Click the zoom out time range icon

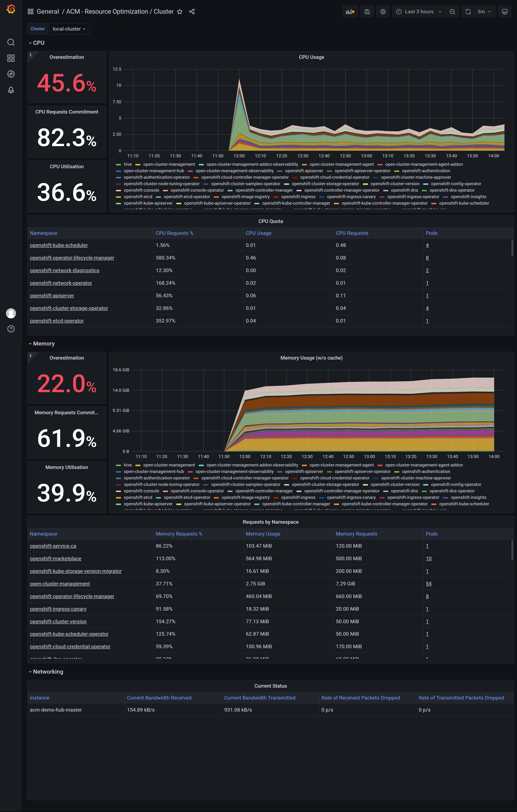[x=452, y=12]
